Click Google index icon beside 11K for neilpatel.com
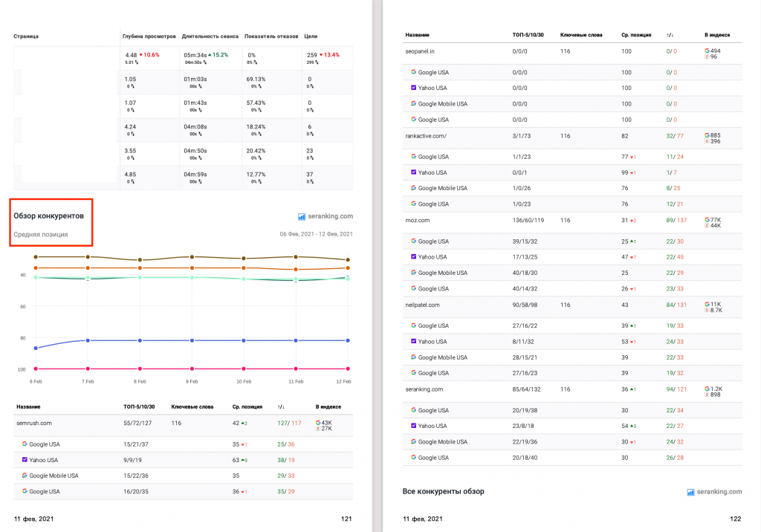 click(x=707, y=305)
